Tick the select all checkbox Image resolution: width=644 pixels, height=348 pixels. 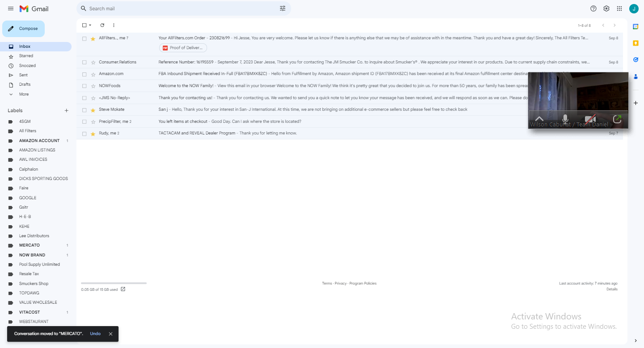pyautogui.click(x=84, y=25)
